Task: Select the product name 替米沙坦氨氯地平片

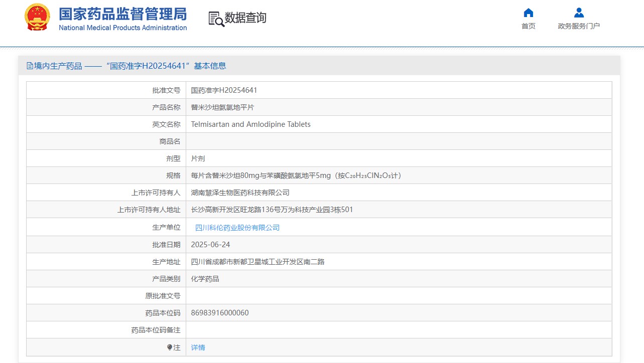Action: click(x=223, y=107)
